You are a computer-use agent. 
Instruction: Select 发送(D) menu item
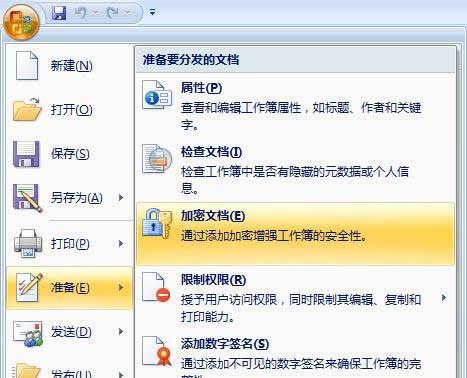[x=69, y=332]
